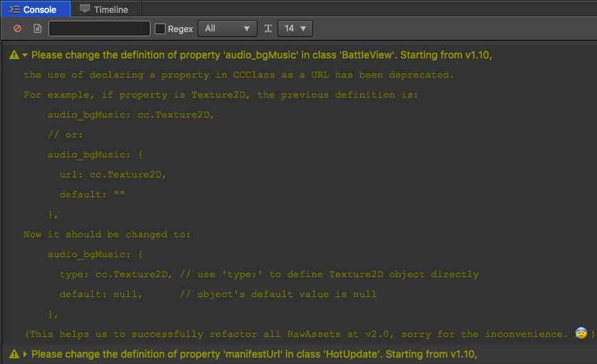Click the clear console icon

click(17, 28)
